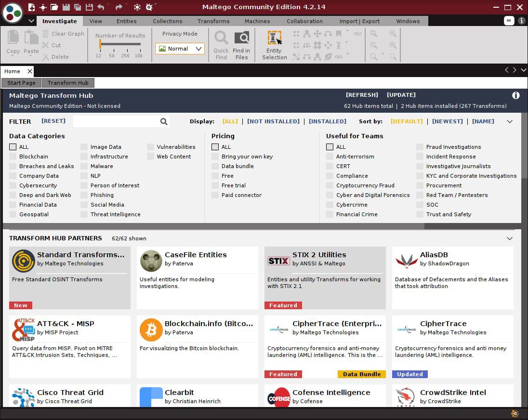Check the Red Team / Pentesters filter
Image resolution: width=528 pixels, height=420 pixels.
click(x=420, y=195)
